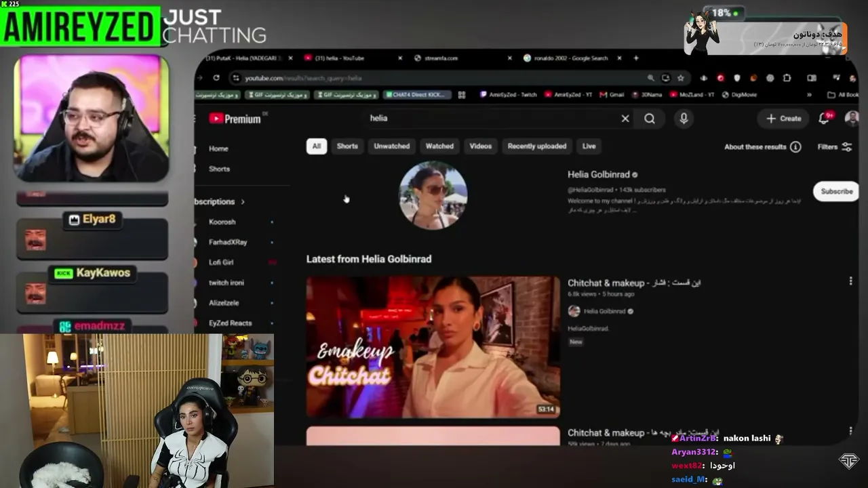Click the first Chitchat & makeup video title

634,283
